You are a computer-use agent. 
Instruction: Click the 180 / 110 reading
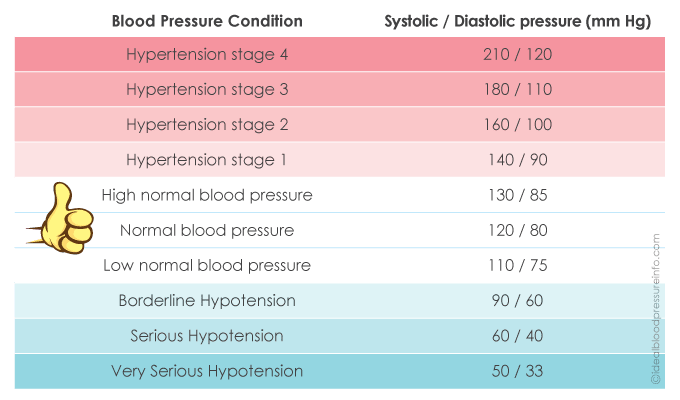point(516,89)
